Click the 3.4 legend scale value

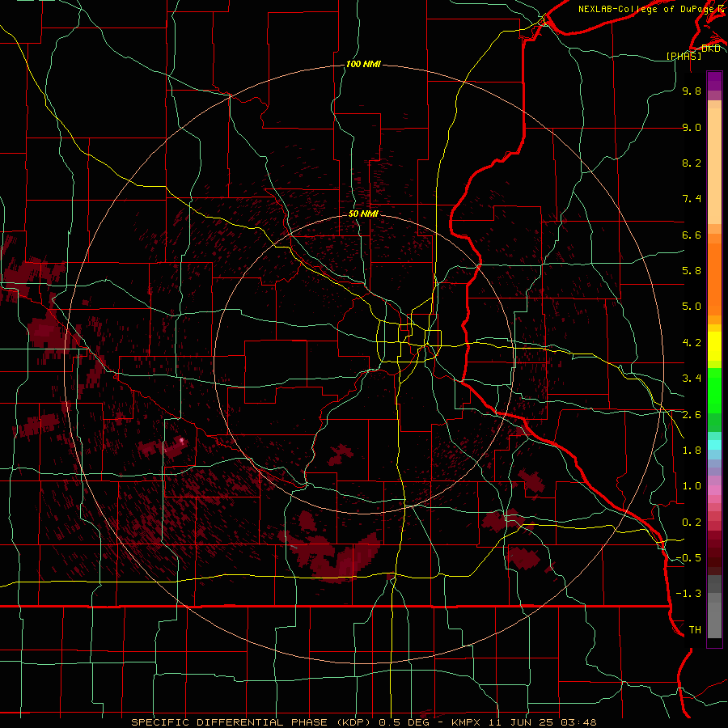(x=692, y=379)
